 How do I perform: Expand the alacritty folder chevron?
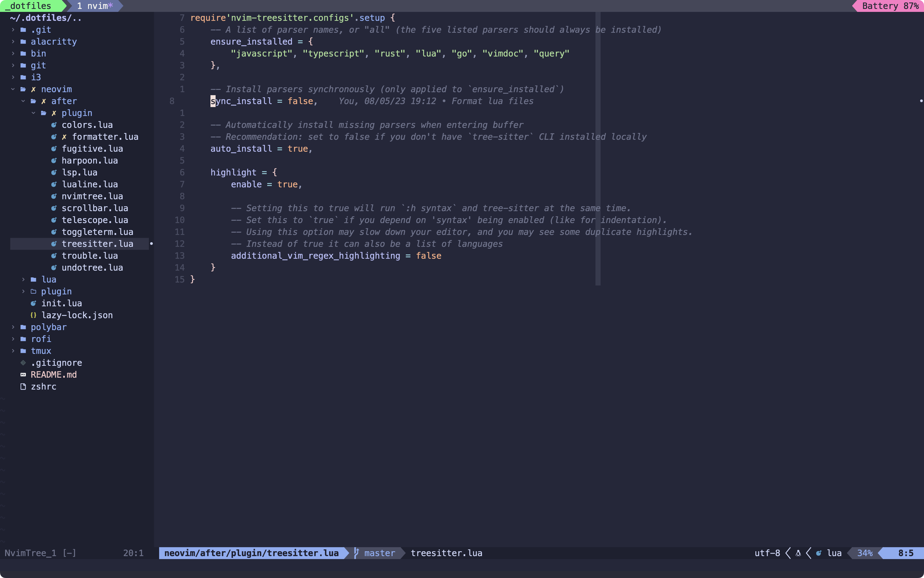click(13, 42)
